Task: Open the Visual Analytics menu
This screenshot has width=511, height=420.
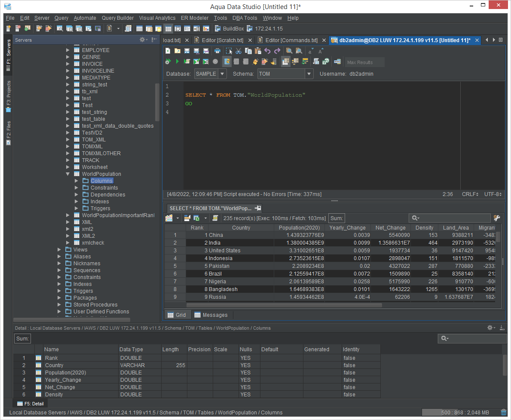Action: point(157,18)
